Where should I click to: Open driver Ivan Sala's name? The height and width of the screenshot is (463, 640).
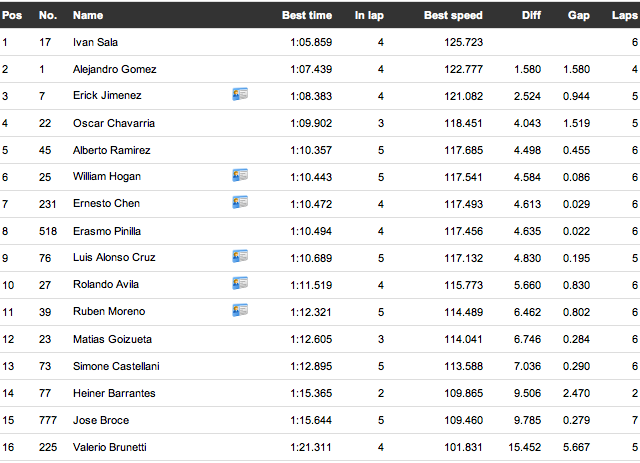pos(95,42)
